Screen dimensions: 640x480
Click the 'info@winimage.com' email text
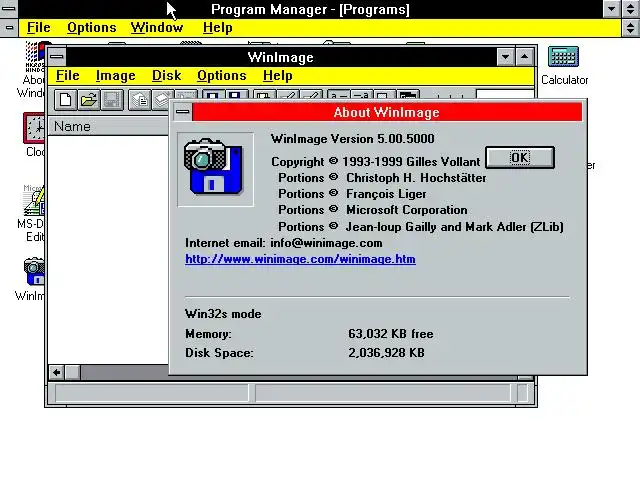(x=327, y=243)
